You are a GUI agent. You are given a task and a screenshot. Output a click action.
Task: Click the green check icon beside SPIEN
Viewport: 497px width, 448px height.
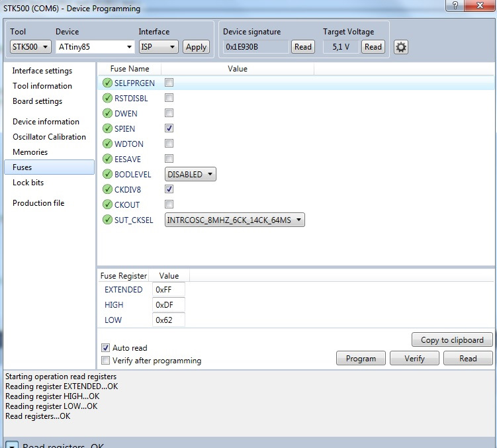108,128
